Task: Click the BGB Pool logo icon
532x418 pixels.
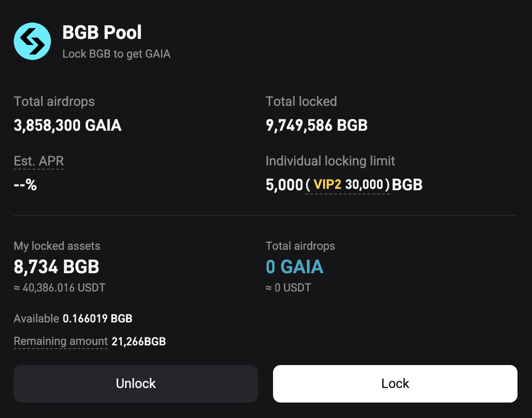Action: (x=32, y=41)
